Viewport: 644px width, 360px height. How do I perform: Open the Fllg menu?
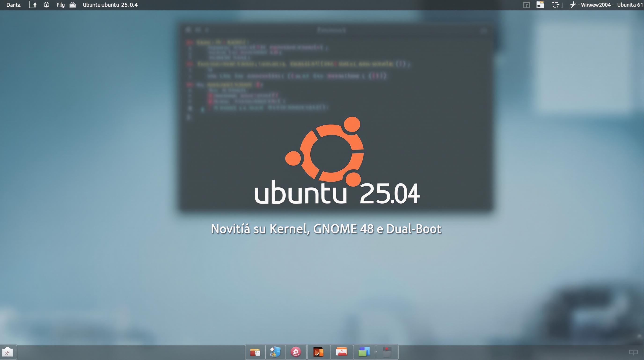(60, 4)
